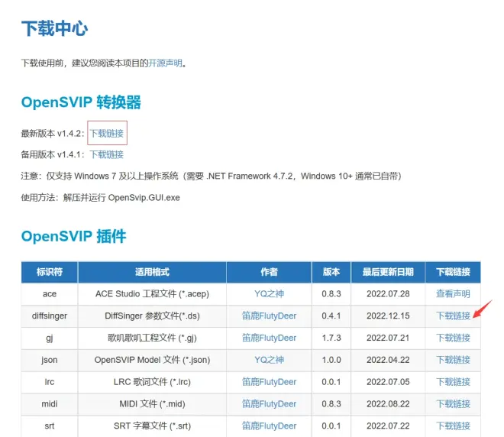The image size is (504, 437).
Task: Click version 1.7.3 cell
Action: [331, 338]
